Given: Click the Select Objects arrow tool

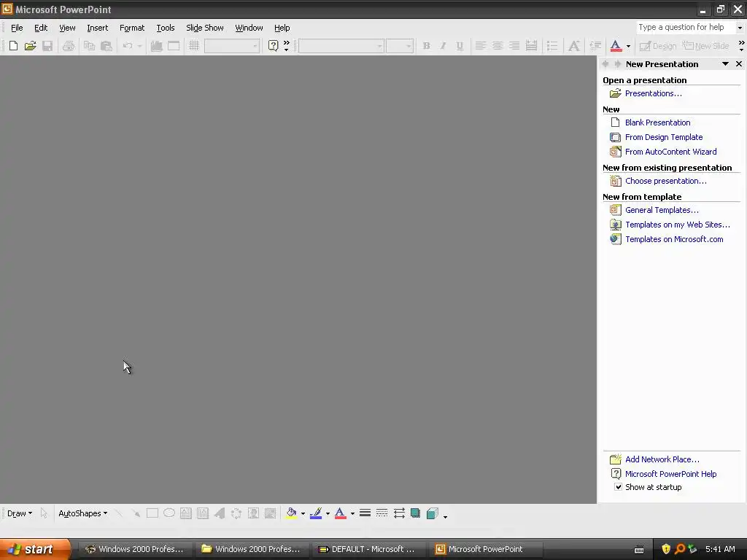Looking at the screenshot, I should click(x=44, y=513).
